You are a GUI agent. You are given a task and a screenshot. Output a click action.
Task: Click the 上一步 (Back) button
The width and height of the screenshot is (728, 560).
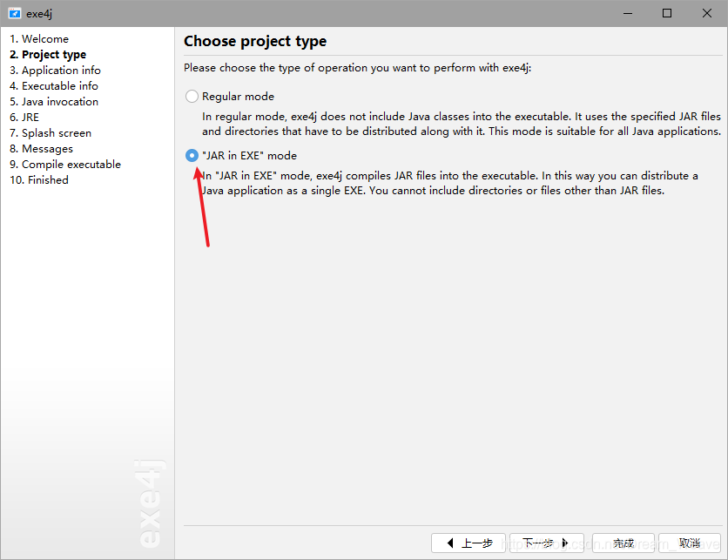468,543
